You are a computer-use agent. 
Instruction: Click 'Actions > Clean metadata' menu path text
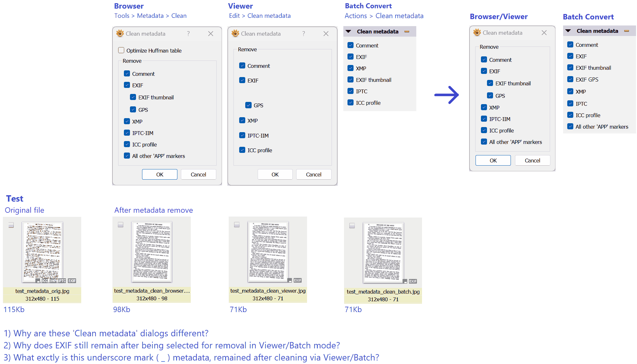tap(384, 16)
